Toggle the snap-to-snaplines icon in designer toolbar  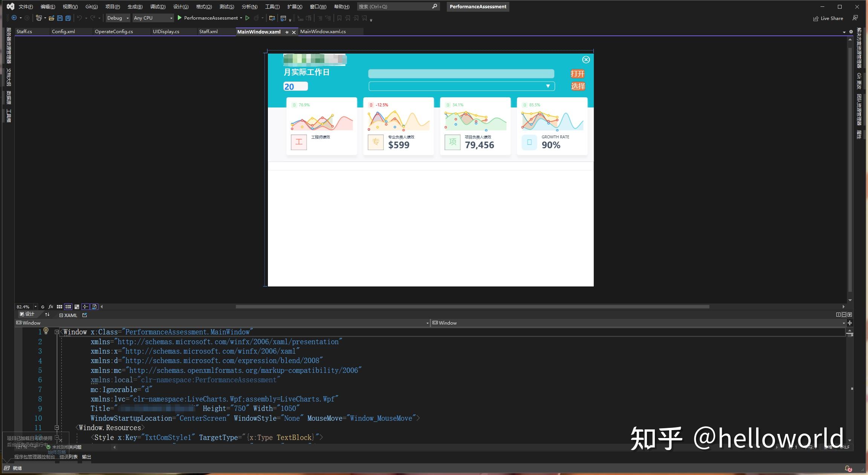[x=85, y=307]
